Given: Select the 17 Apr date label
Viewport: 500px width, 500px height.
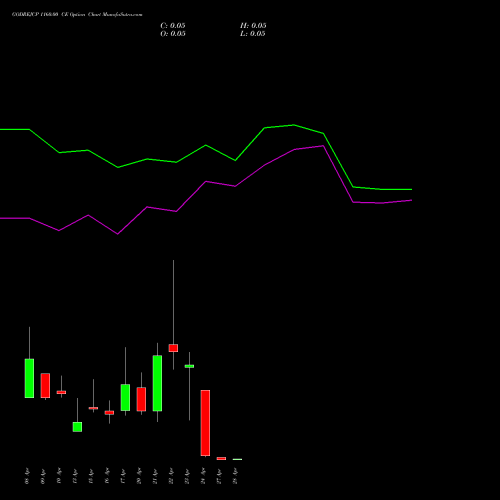Looking at the screenshot, I should click(123, 476).
